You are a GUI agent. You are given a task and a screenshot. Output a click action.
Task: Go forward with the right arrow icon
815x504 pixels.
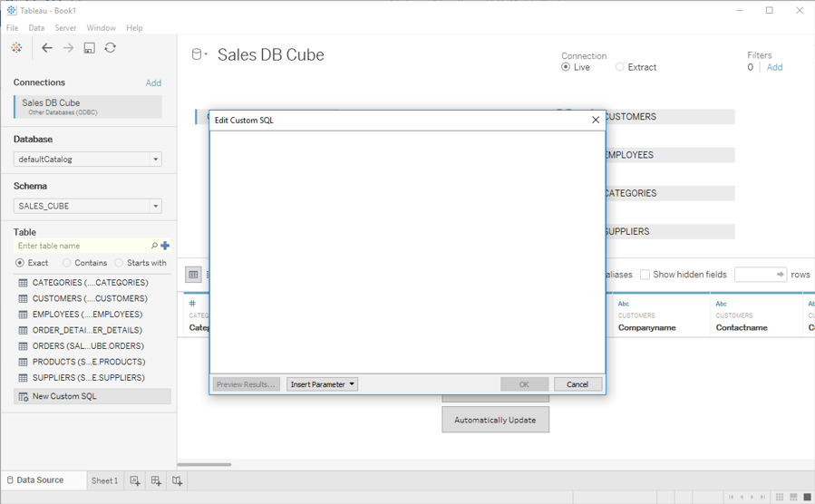tap(68, 48)
